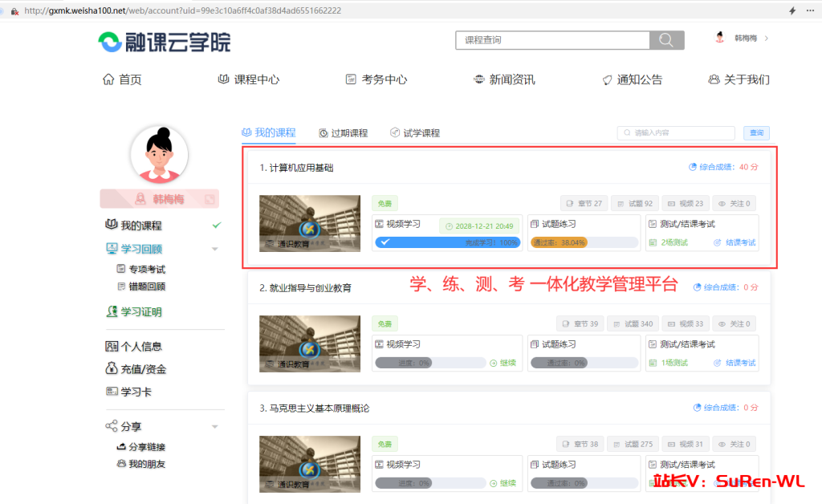Viewport: 822px width, 504px height.
Task: Open 课程中心 in navigation
Action: coord(249,79)
